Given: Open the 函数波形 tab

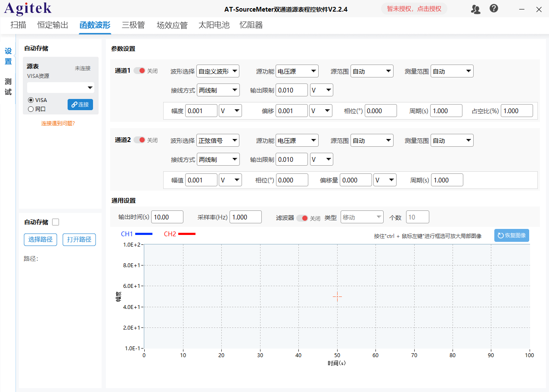Looking at the screenshot, I should (x=95, y=25).
